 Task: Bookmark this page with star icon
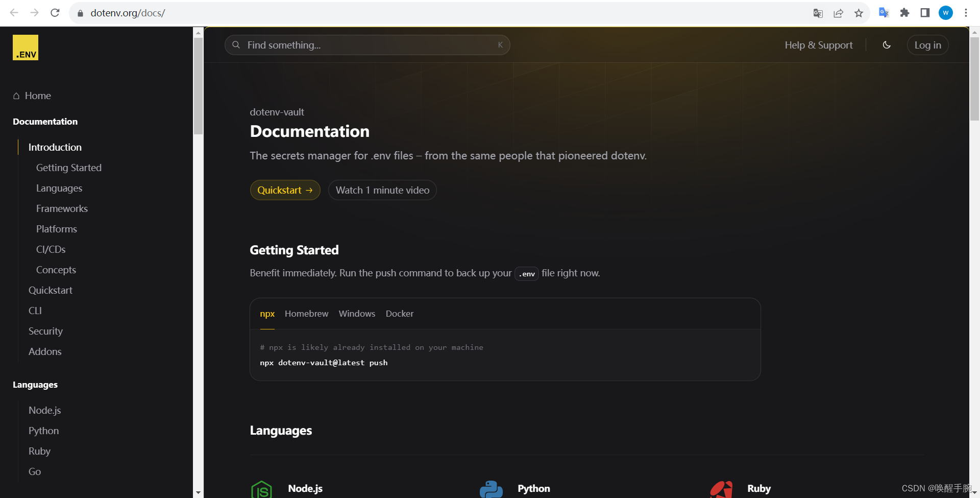[859, 13]
